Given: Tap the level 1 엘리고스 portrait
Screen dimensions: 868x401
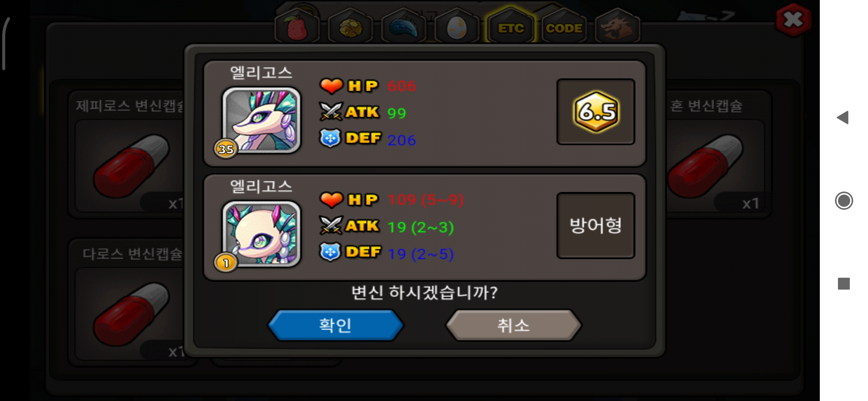Looking at the screenshot, I should pyautogui.click(x=261, y=234).
